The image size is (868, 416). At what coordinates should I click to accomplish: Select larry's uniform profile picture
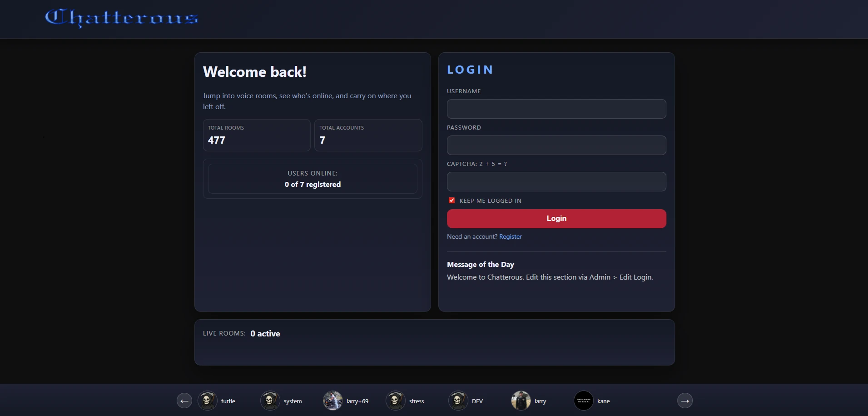pyautogui.click(x=521, y=401)
